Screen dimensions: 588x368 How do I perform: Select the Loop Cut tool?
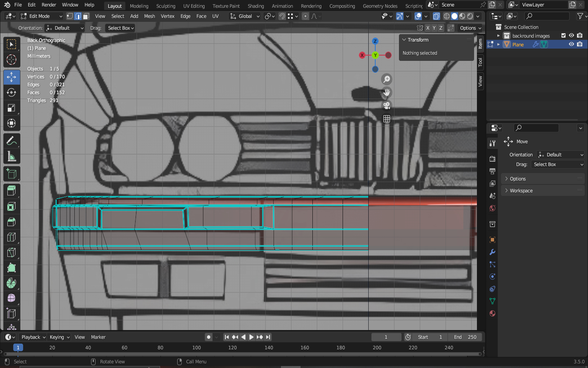point(11,237)
